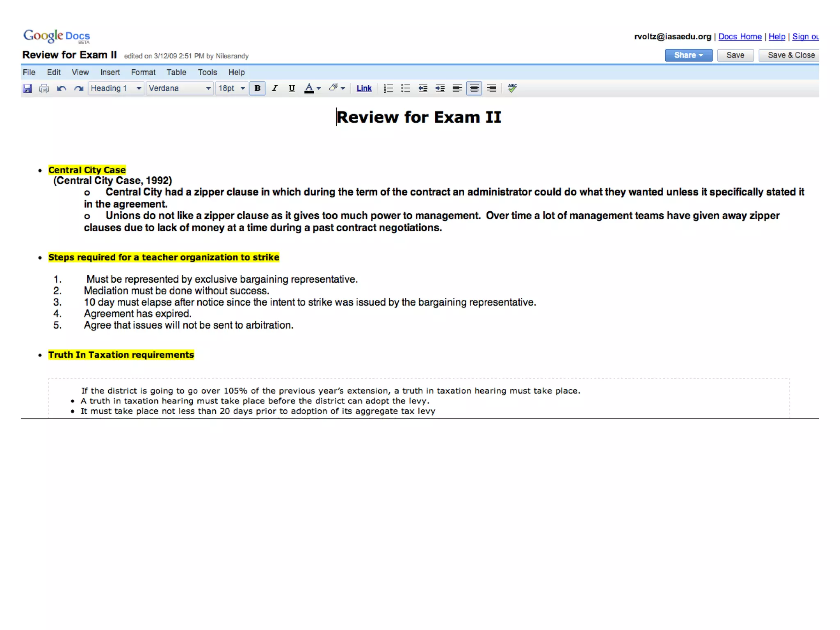The image size is (840, 630).
Task: Open the Verdana font dropdown
Action: tap(179, 88)
